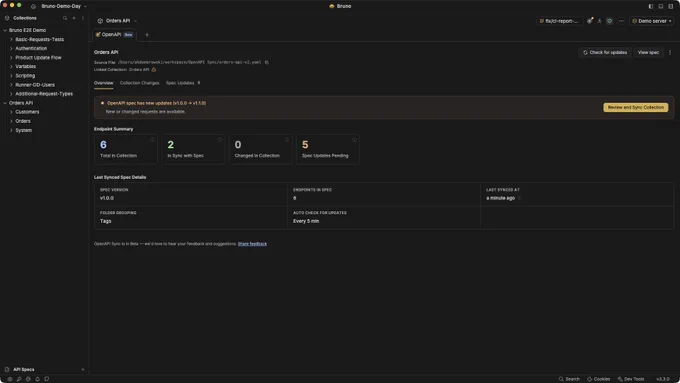Expand the Product Update Flow folder
The image size is (680, 383).
click(x=11, y=58)
